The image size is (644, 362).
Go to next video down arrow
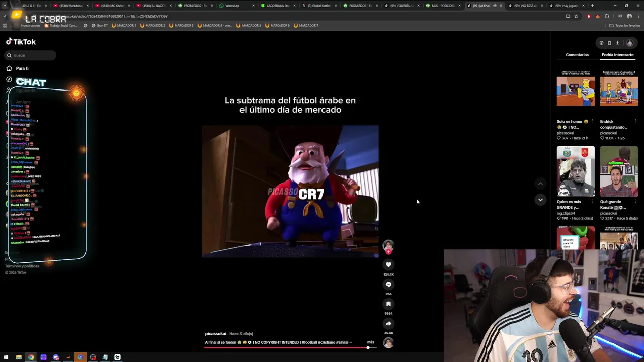pyautogui.click(x=540, y=200)
